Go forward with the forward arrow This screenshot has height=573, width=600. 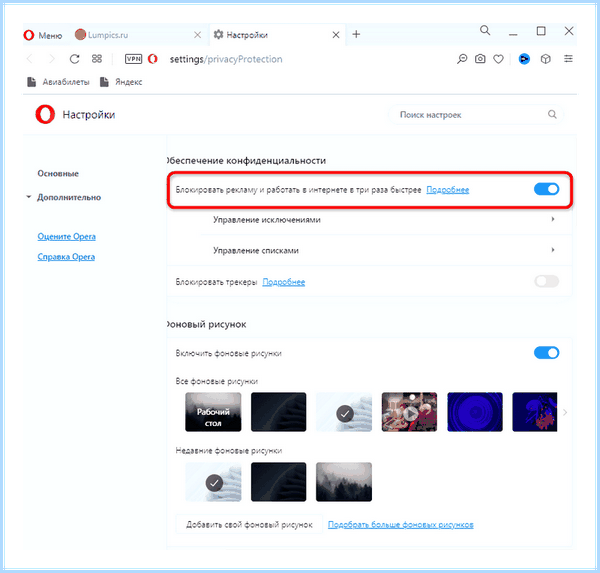pos(52,59)
